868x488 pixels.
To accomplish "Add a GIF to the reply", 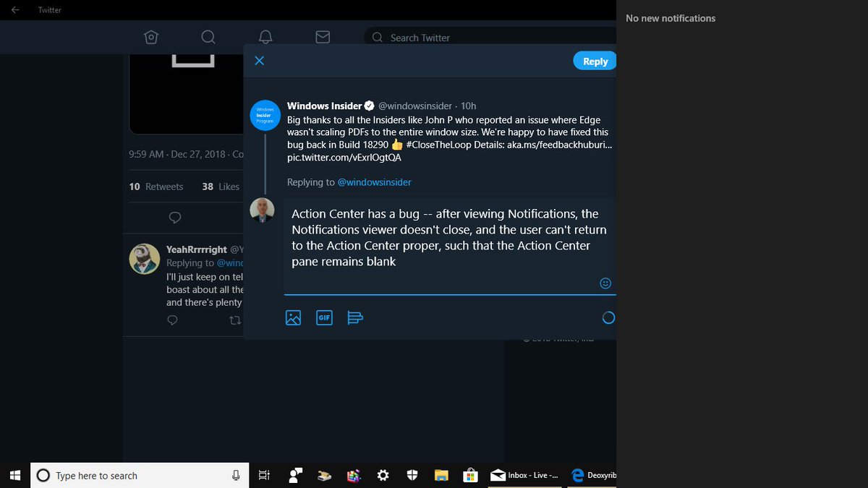I will point(325,317).
